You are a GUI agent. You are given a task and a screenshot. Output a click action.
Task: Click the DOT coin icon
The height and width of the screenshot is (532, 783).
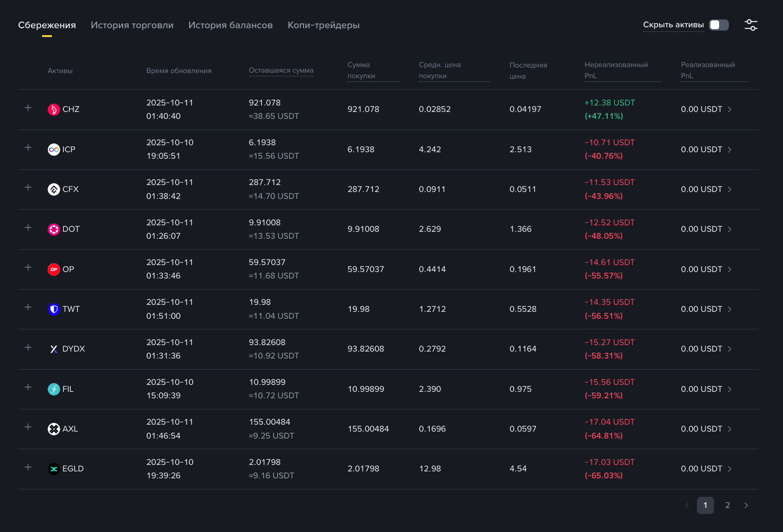(54, 229)
